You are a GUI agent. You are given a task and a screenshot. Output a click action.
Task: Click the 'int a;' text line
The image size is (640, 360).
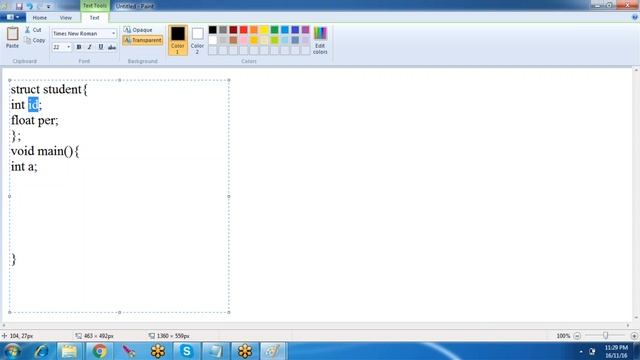pos(24,167)
